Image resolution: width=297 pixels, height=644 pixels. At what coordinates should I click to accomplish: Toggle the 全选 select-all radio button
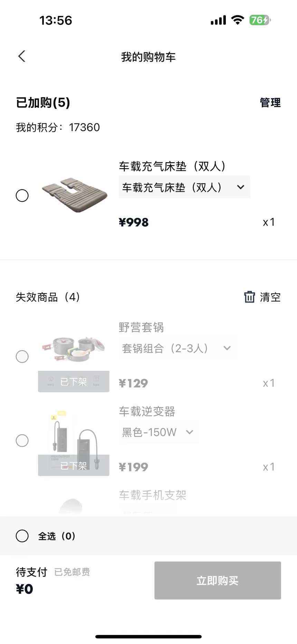point(22,536)
